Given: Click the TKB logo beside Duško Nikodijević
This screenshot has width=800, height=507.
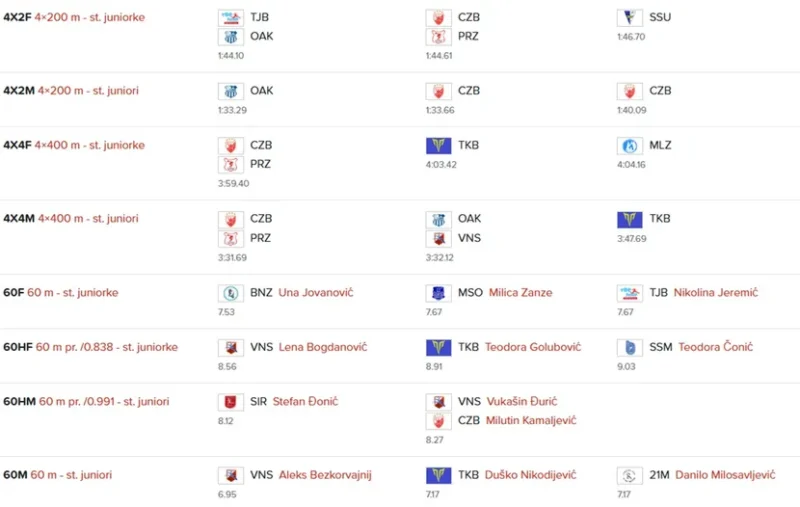Looking at the screenshot, I should point(438,476).
